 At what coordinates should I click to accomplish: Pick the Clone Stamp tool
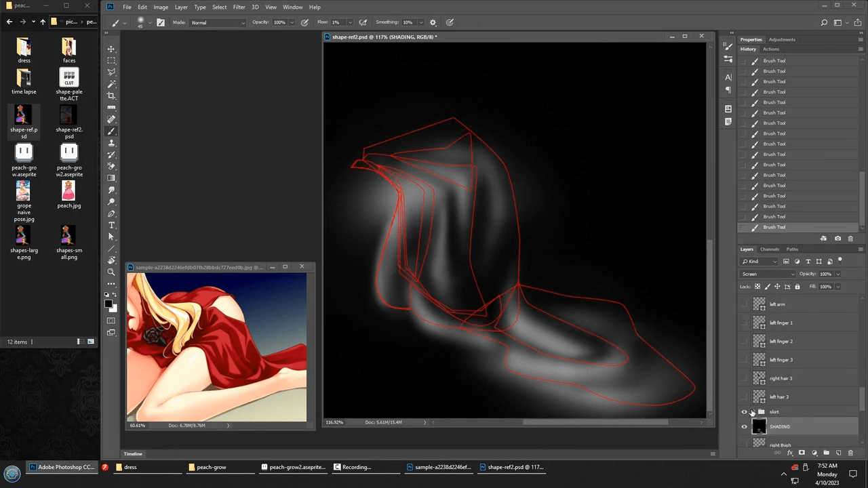111,143
